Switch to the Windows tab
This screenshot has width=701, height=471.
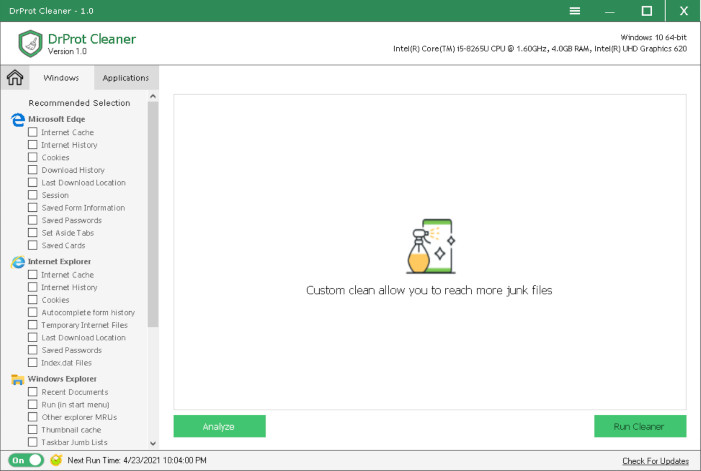[61, 78]
